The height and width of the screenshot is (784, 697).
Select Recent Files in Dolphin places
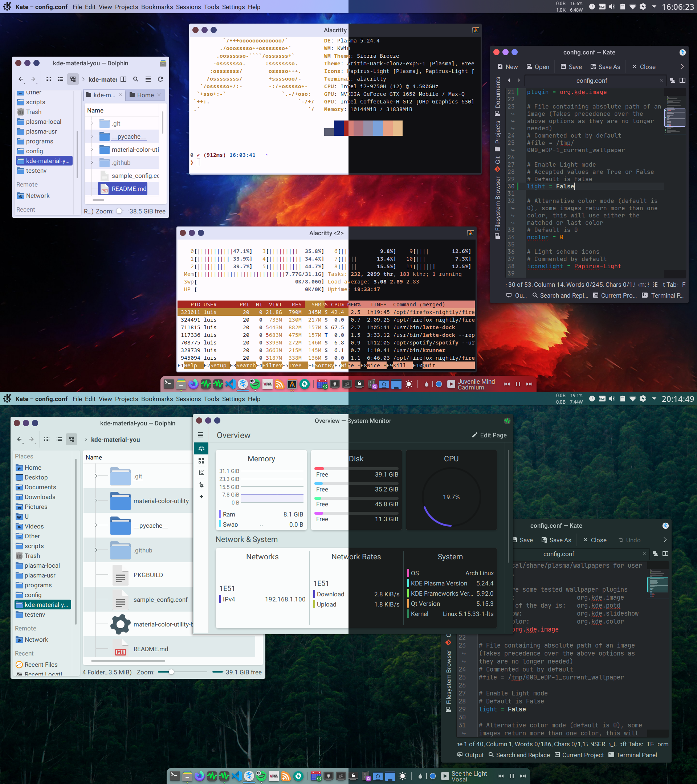pos(41,665)
